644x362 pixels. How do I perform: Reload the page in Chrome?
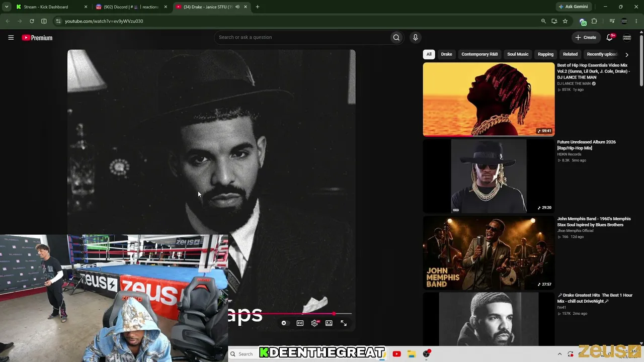point(32,21)
